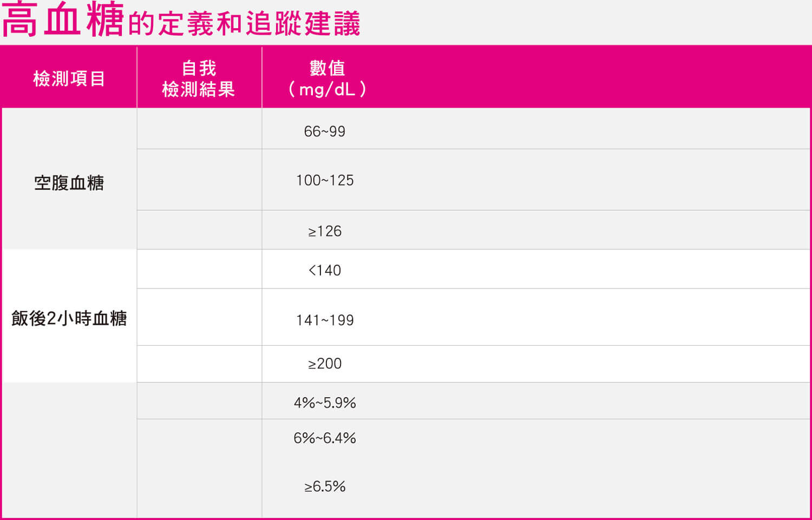Select the 檢測項目 column header
The image size is (812, 520).
[69, 78]
